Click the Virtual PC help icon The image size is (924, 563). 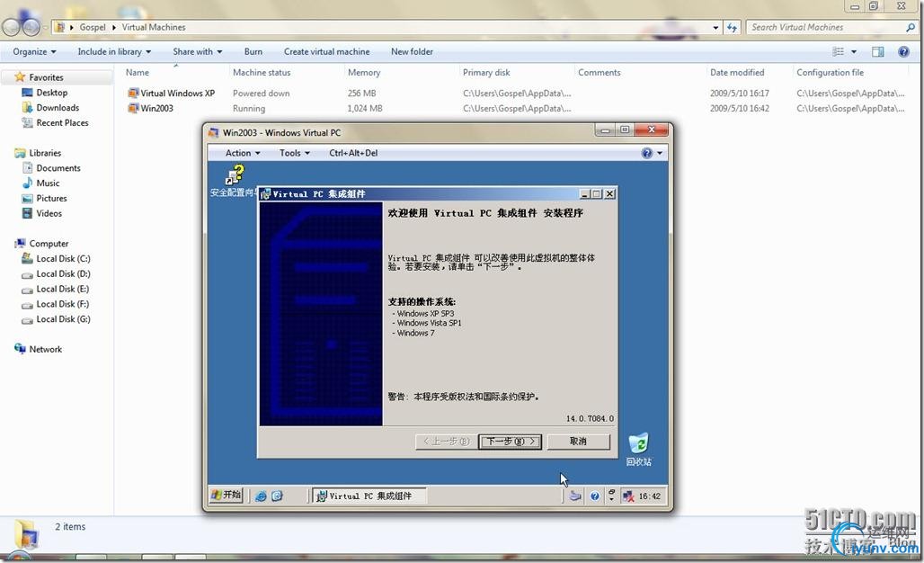click(x=647, y=153)
